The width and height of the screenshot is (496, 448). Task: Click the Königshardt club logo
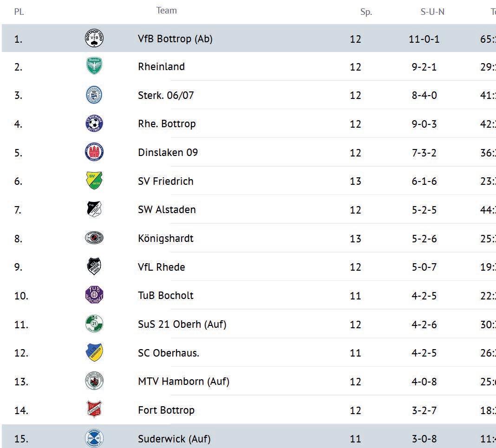(x=94, y=238)
